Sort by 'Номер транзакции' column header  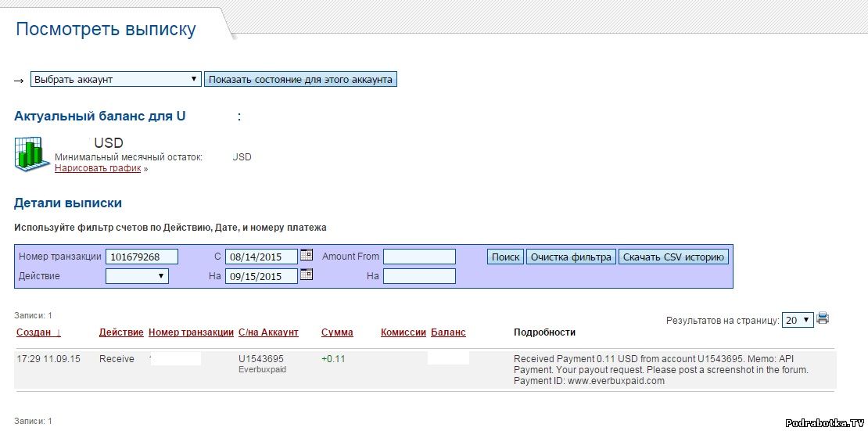(191, 332)
